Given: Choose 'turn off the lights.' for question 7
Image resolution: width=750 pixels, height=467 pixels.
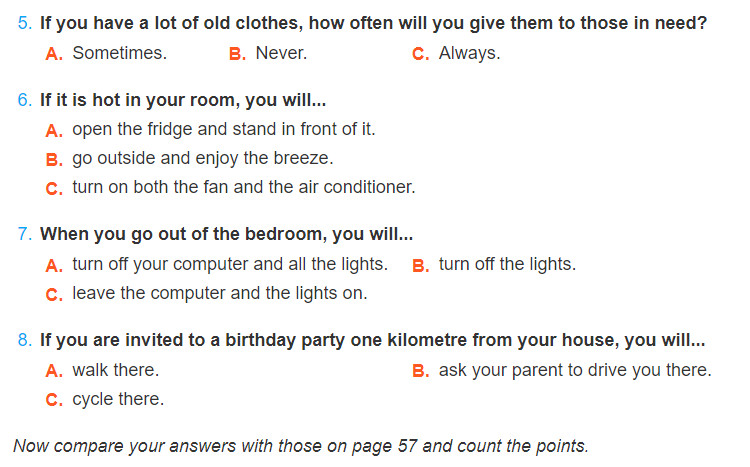Looking at the screenshot, I should [x=507, y=264].
